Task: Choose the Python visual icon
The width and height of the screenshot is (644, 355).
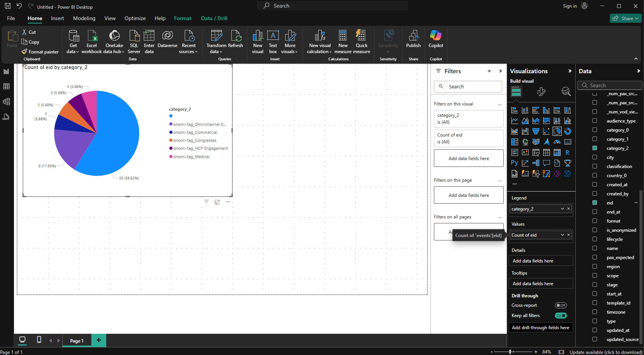Action: [514, 163]
